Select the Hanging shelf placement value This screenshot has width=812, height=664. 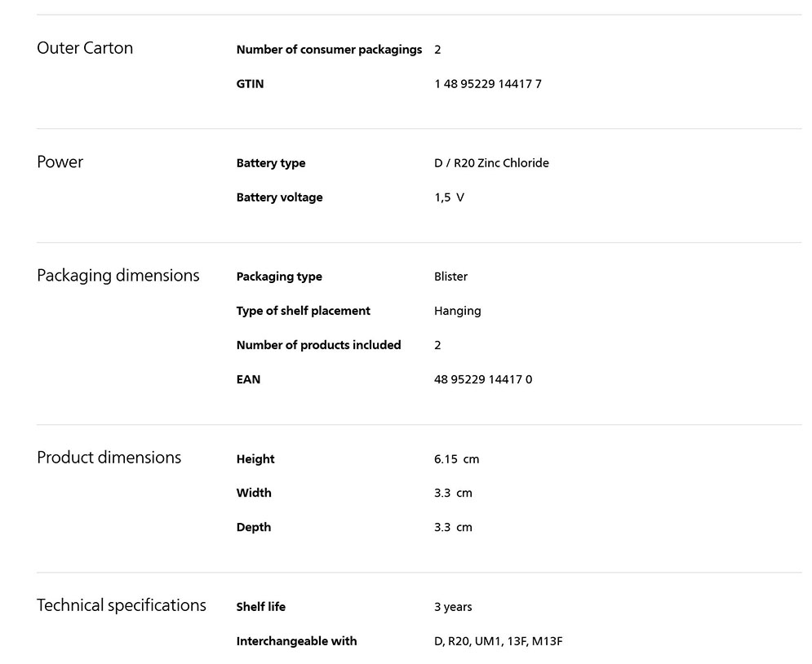[457, 311]
